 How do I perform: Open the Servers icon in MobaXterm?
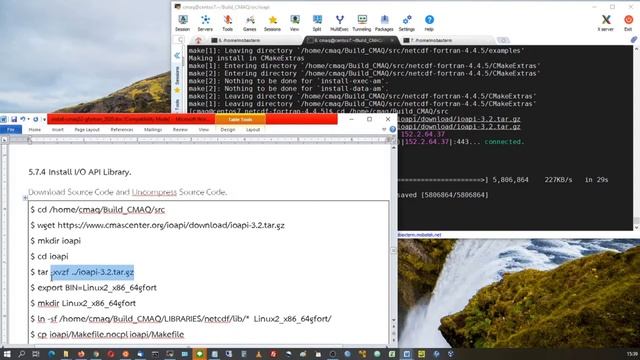[x=205, y=23]
